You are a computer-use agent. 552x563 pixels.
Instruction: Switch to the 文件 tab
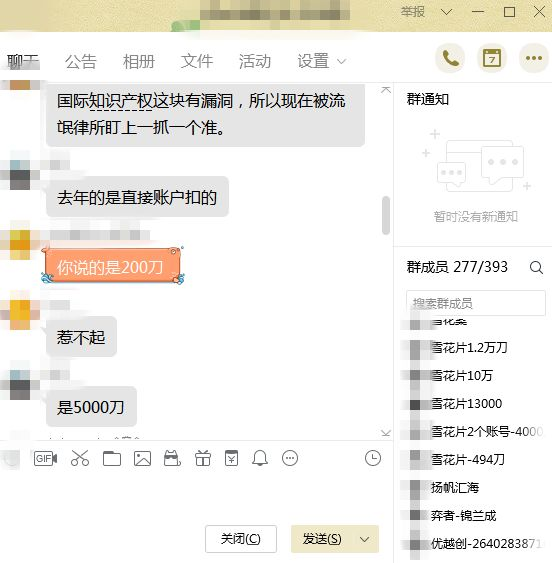click(197, 61)
